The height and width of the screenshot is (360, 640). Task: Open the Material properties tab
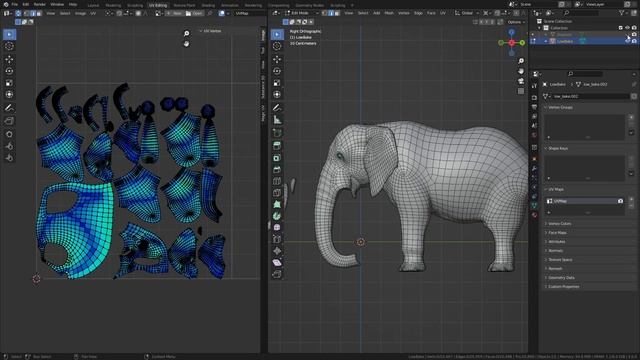point(534,215)
